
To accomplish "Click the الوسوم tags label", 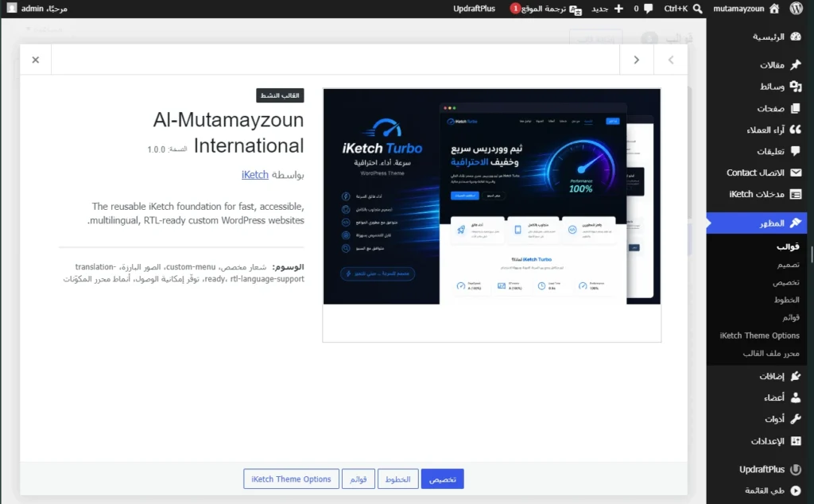I will pyautogui.click(x=289, y=267).
